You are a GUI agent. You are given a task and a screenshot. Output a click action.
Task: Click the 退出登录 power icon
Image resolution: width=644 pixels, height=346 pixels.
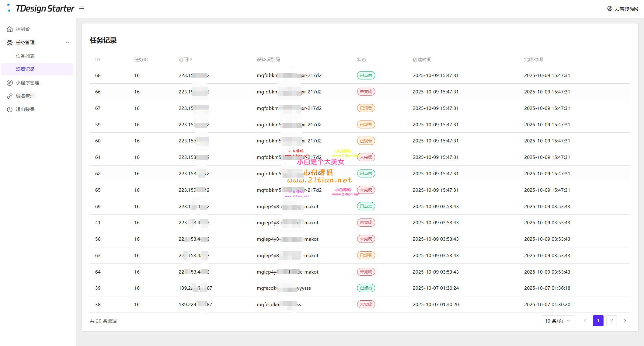10,110
